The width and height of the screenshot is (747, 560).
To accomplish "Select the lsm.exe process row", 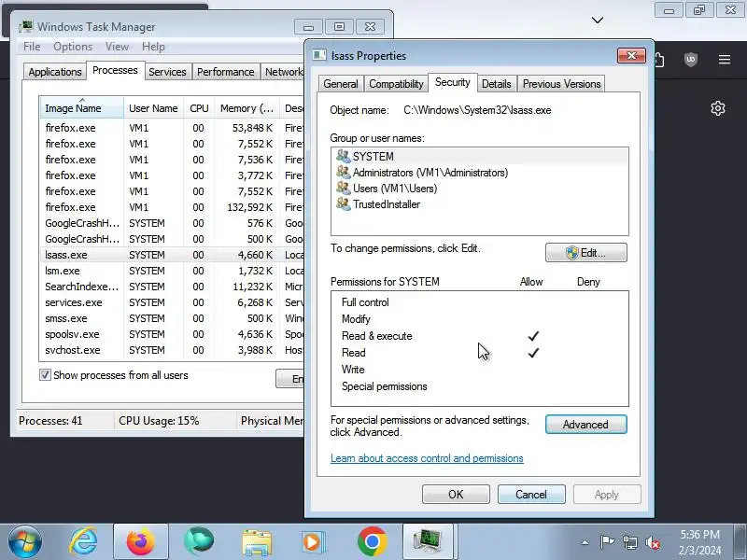I will click(x=173, y=271).
